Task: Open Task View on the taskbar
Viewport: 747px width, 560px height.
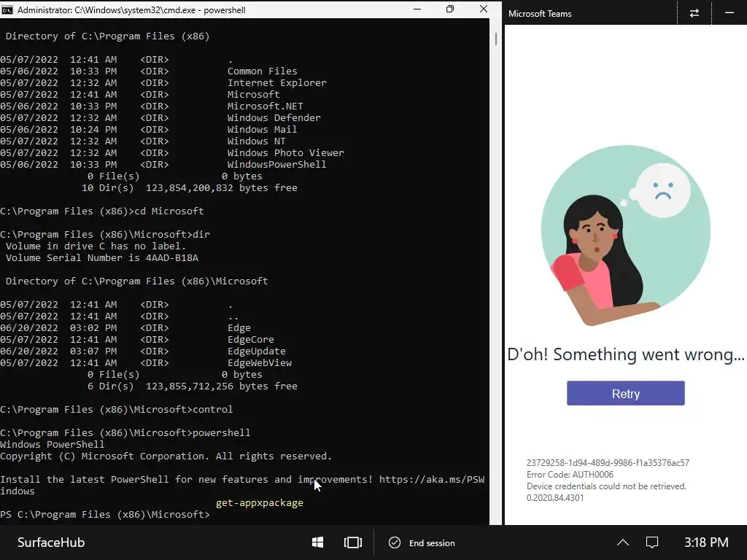Action: (x=353, y=542)
